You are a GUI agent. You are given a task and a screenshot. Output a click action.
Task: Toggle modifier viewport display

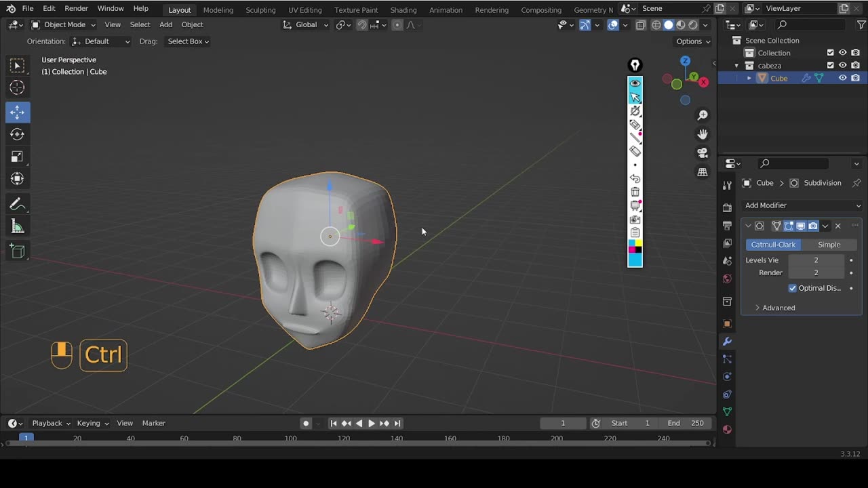point(801,226)
